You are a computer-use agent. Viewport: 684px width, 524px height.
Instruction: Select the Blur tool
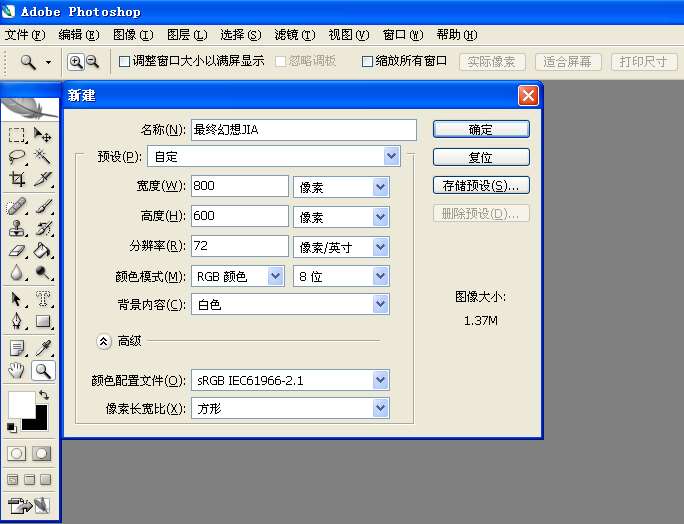17,273
